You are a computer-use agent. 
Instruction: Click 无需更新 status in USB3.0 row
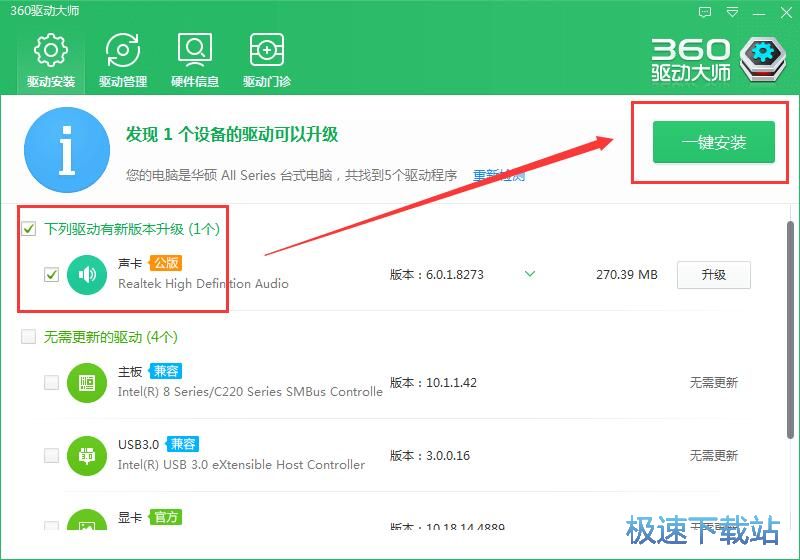[x=713, y=455]
